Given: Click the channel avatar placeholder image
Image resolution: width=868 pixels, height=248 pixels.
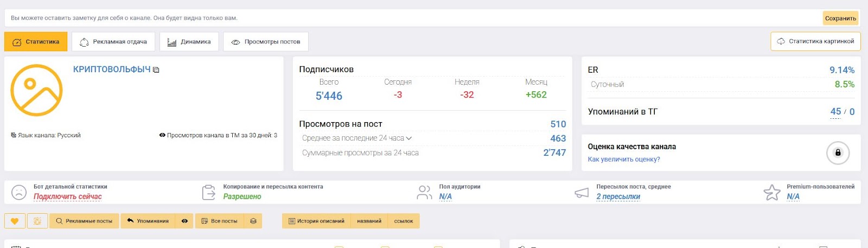Looking at the screenshot, I should pos(36,90).
